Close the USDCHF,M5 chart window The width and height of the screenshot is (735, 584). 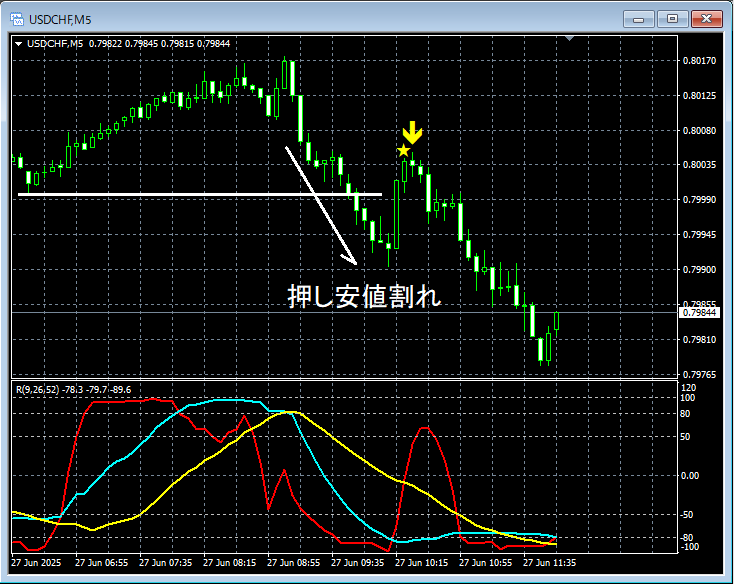click(707, 19)
